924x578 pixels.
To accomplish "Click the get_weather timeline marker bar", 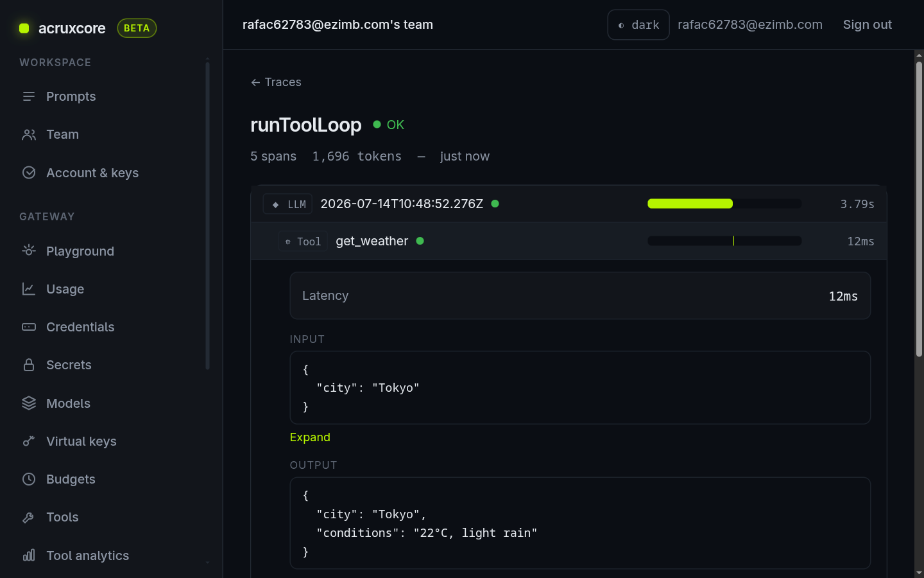I will 724,241.
